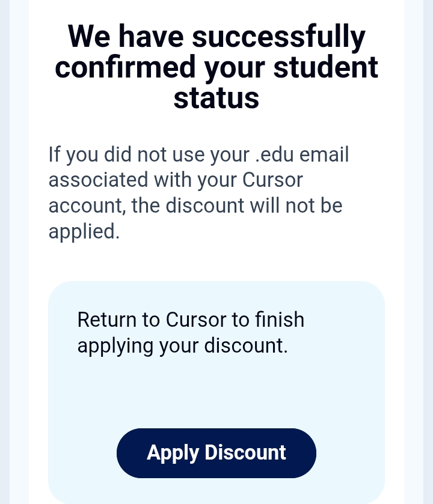The width and height of the screenshot is (433, 504).
Task: Click "Cursor" in the return instruction
Action: tap(197, 320)
